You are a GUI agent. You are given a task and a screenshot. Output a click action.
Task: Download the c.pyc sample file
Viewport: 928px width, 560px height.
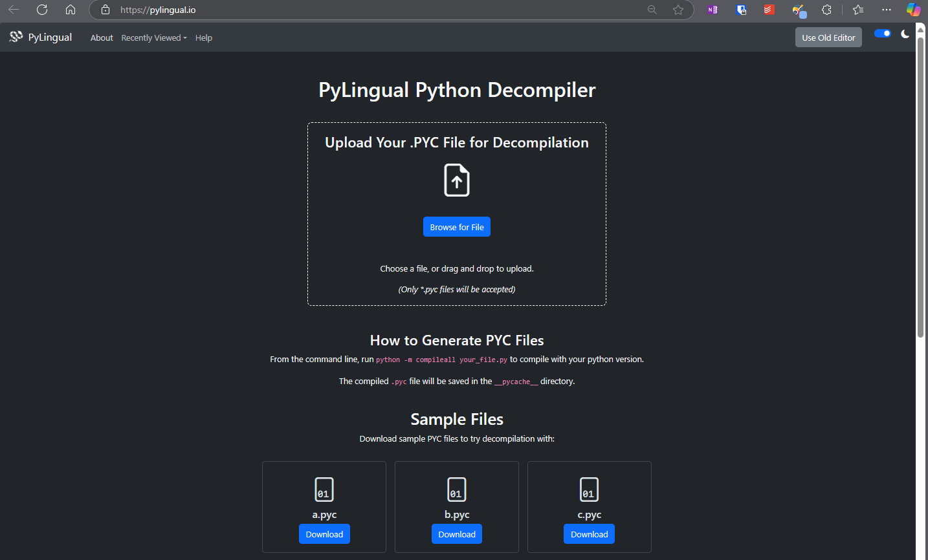pos(590,534)
